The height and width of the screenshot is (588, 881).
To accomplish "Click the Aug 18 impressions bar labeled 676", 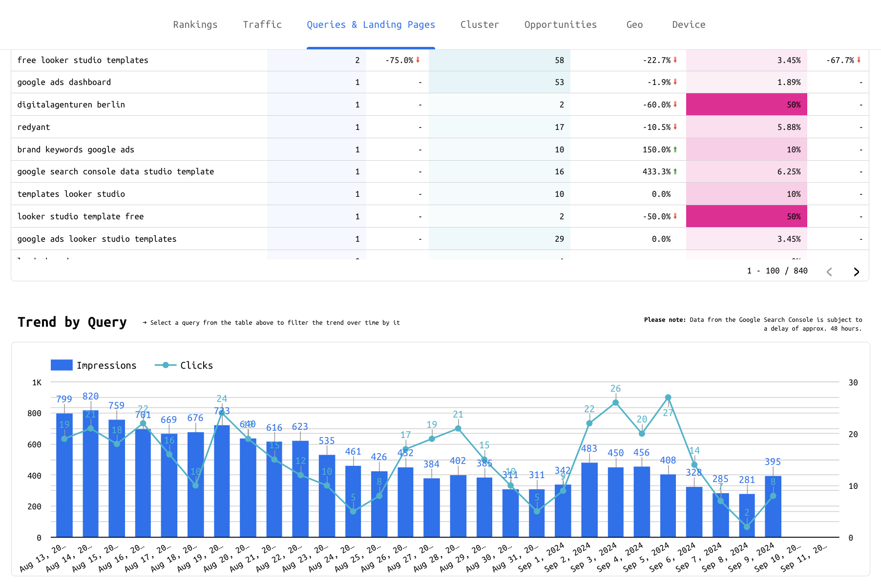I will pyautogui.click(x=195, y=484).
